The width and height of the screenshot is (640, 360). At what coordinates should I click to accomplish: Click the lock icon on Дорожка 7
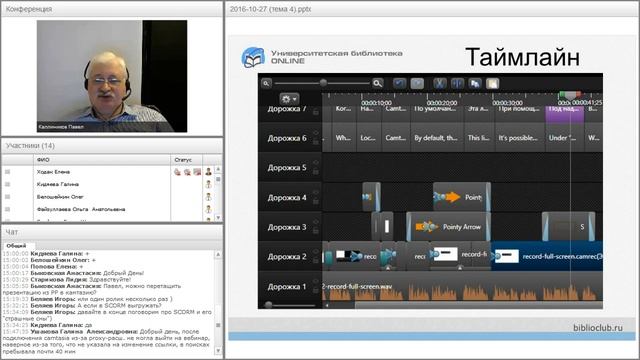[x=316, y=112]
